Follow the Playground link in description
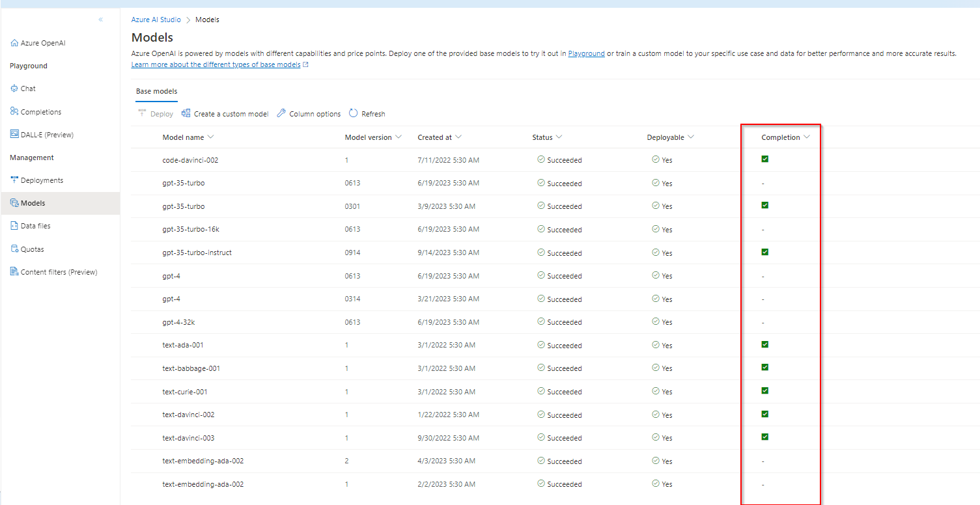 click(x=587, y=53)
